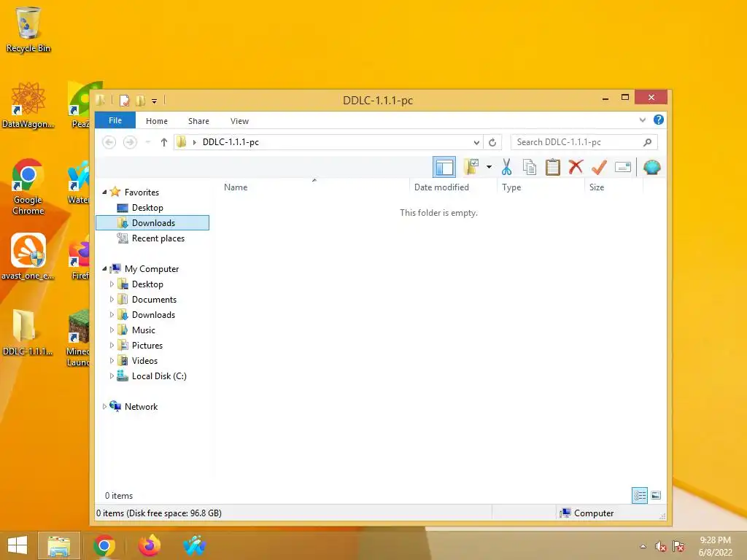
Task: Click the Cut scissors icon
Action: click(x=506, y=167)
